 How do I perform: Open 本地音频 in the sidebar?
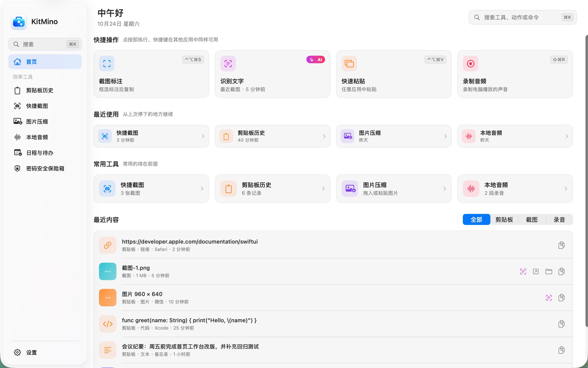tap(45, 137)
